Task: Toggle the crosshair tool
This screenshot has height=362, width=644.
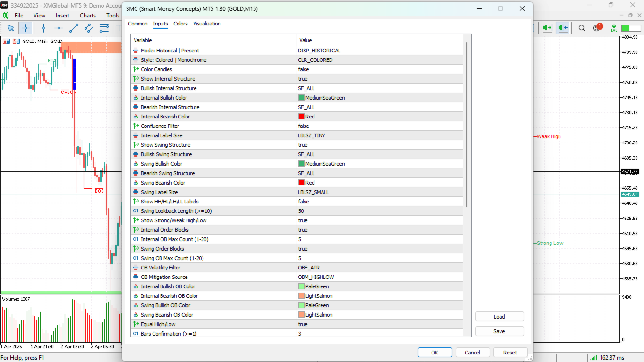Action: [x=25, y=28]
